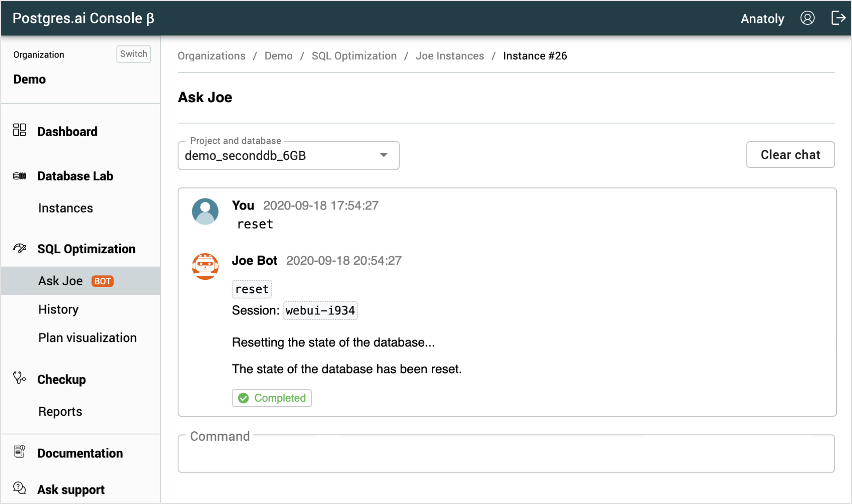The height and width of the screenshot is (504, 852).
Task: Open SQL Optimization breadcrumb link
Action: point(354,56)
